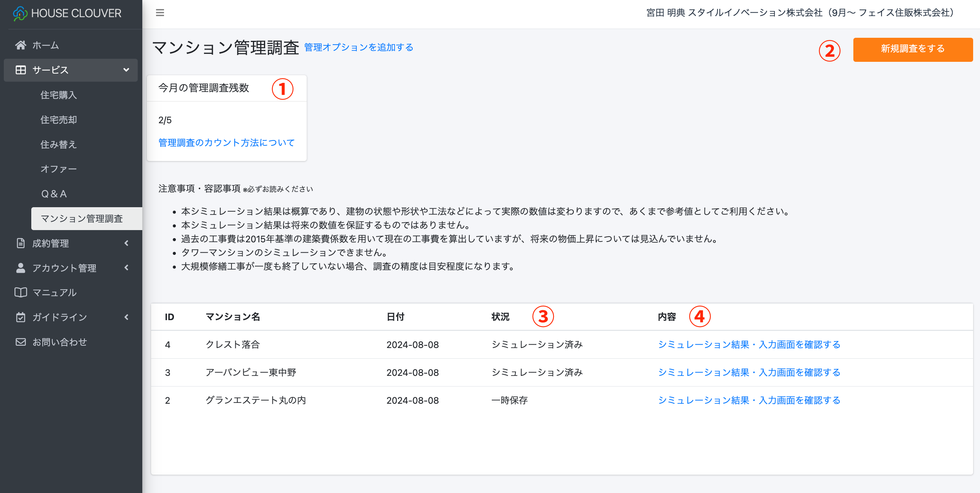
Task: Click the 成約管理 document icon
Action: click(x=21, y=243)
